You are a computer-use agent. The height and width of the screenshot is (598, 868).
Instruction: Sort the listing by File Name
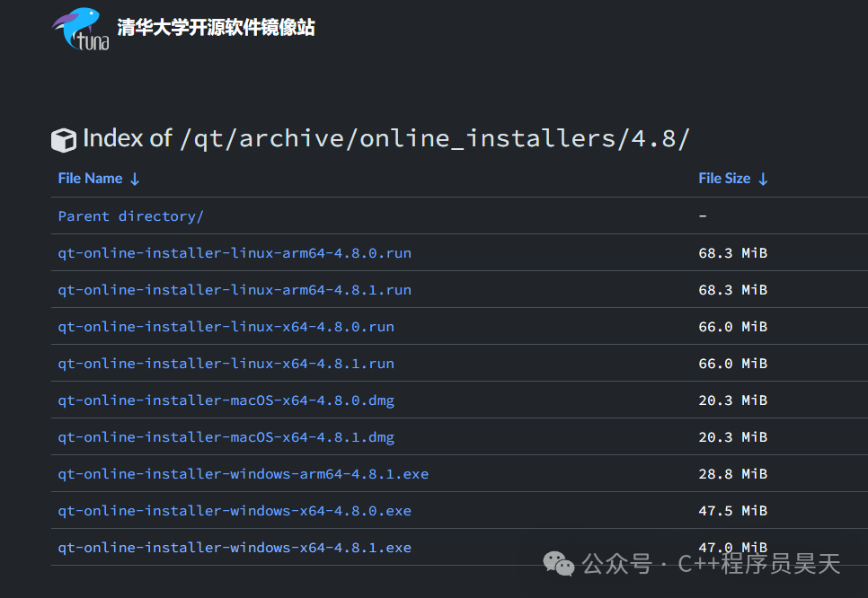(x=90, y=178)
